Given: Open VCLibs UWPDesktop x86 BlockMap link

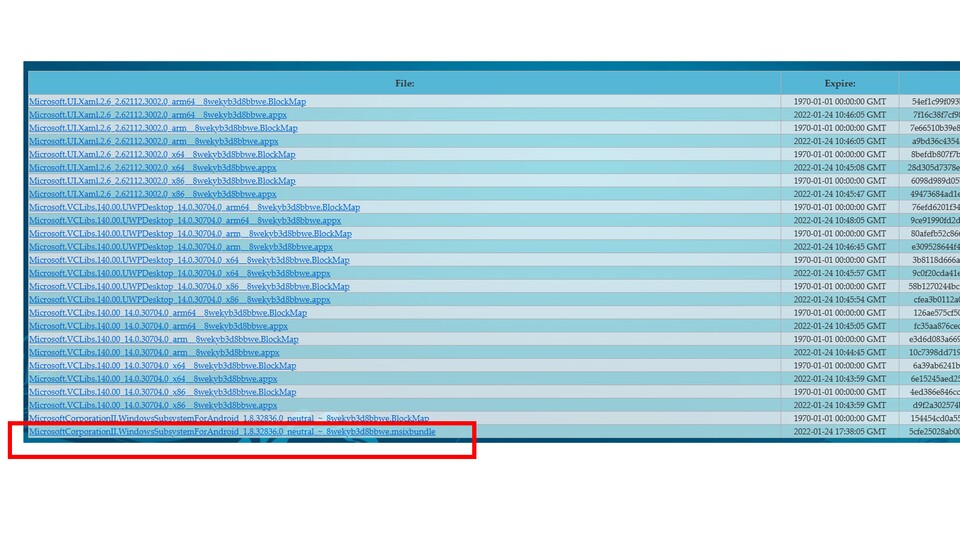Looking at the screenshot, I should click(189, 286).
